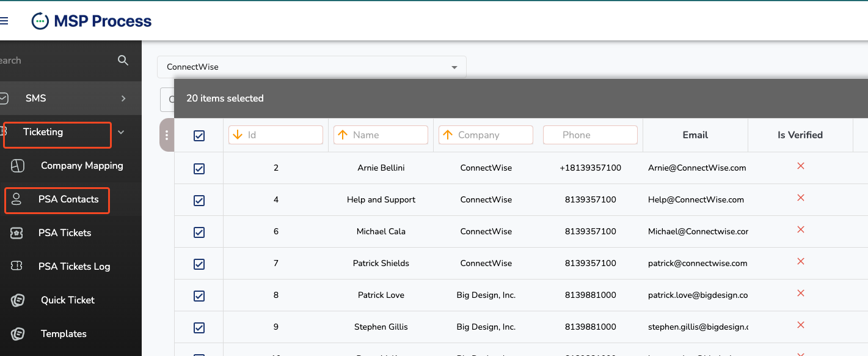Uncheck the Stephen Gillis row checkbox
The width and height of the screenshot is (868, 356).
click(x=199, y=328)
